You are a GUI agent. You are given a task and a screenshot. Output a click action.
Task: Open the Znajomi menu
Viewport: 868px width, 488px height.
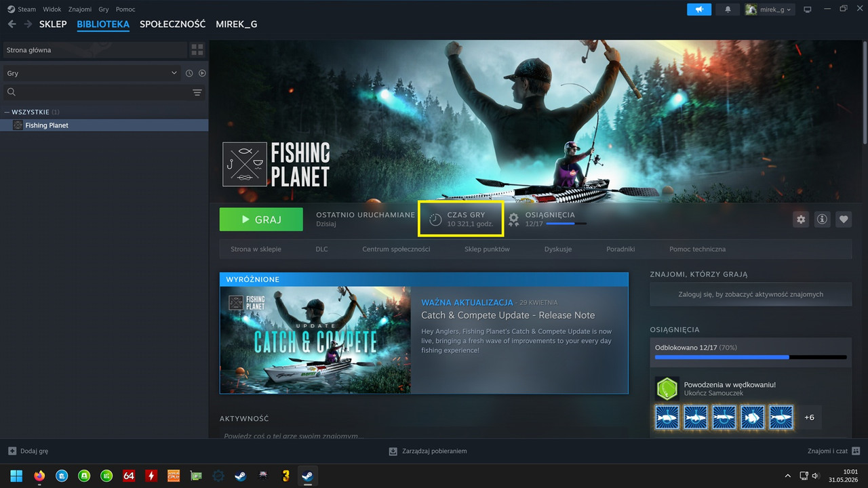(80, 9)
